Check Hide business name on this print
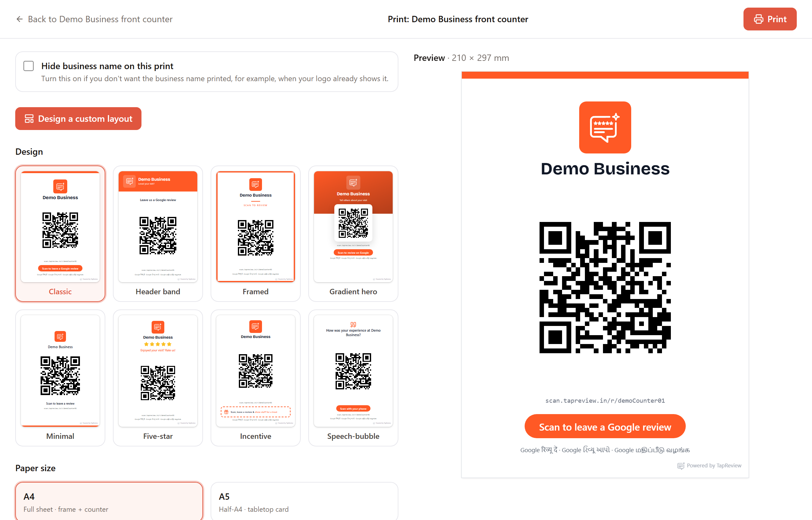 tap(29, 66)
